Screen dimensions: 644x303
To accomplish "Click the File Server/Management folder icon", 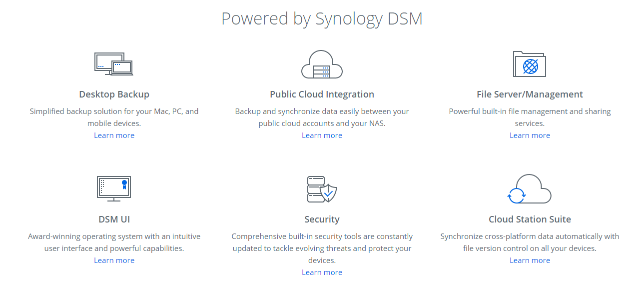I will pos(530,63).
